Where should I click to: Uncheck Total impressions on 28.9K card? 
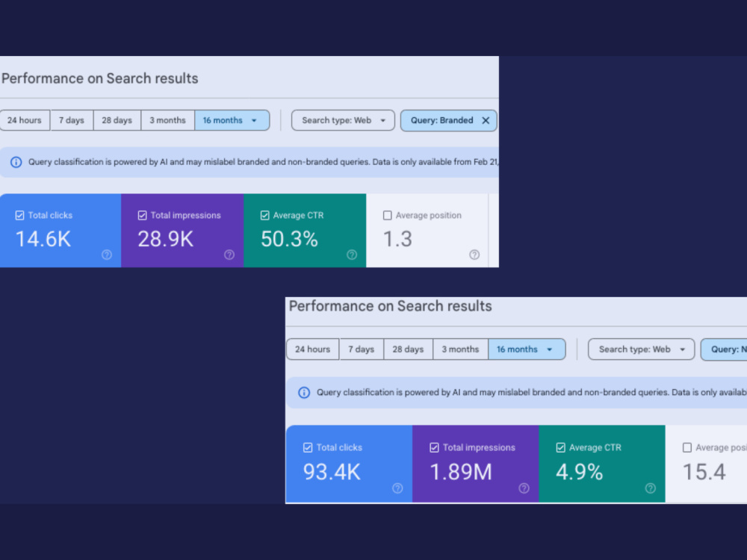click(142, 215)
